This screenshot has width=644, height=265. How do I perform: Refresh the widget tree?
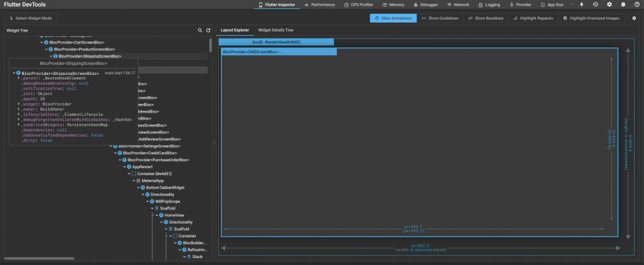click(208, 30)
